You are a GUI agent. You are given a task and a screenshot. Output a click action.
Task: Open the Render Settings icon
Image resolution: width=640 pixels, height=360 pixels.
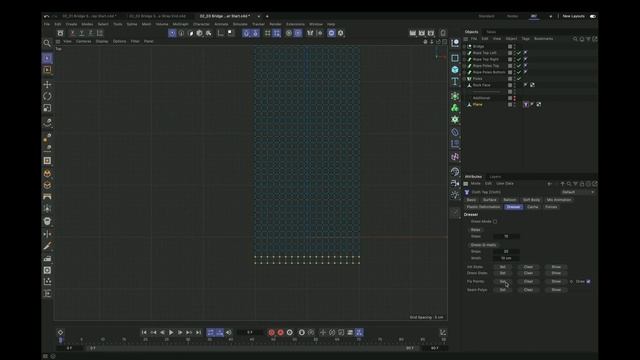point(431,33)
